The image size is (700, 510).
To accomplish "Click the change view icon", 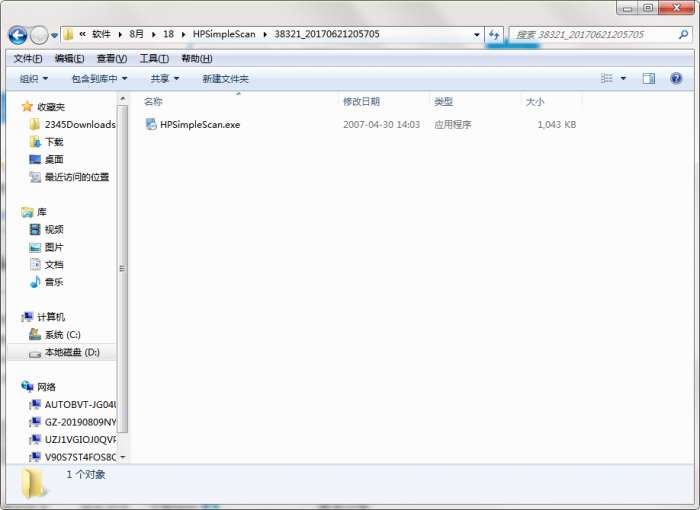I will coord(606,79).
